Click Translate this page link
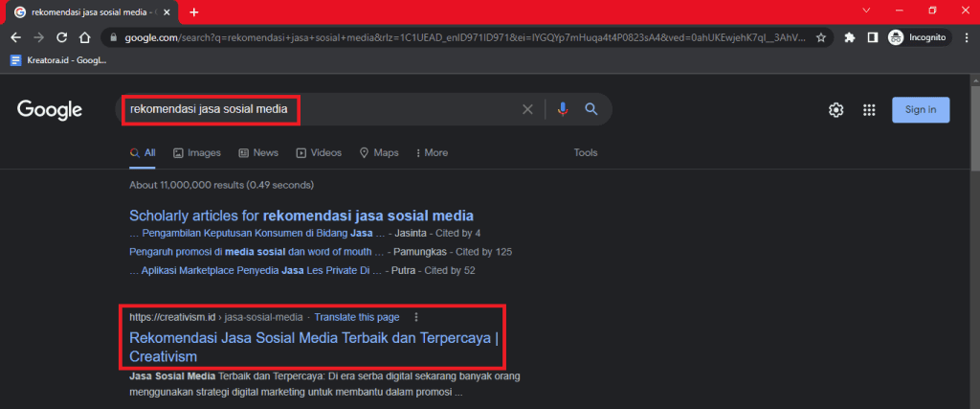 tap(357, 317)
